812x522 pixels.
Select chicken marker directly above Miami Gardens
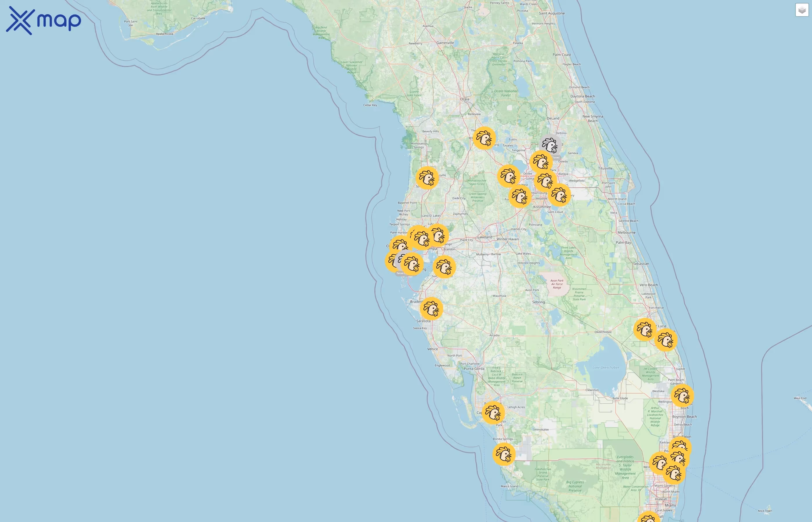tap(674, 473)
